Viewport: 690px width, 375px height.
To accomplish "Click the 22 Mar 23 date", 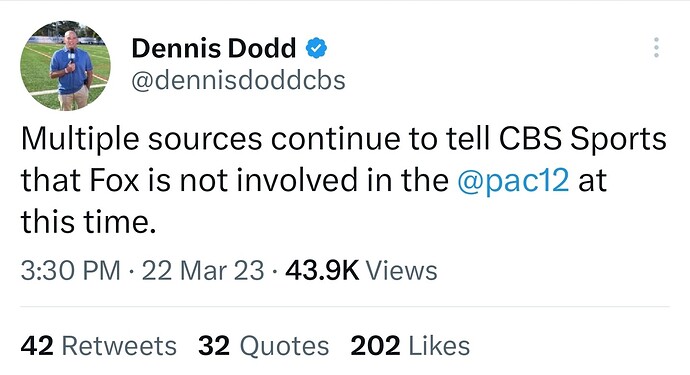I will [203, 270].
